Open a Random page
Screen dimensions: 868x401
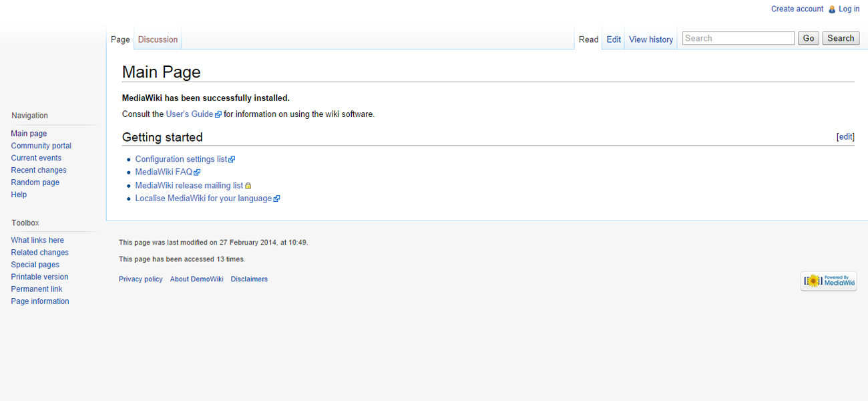(x=35, y=182)
